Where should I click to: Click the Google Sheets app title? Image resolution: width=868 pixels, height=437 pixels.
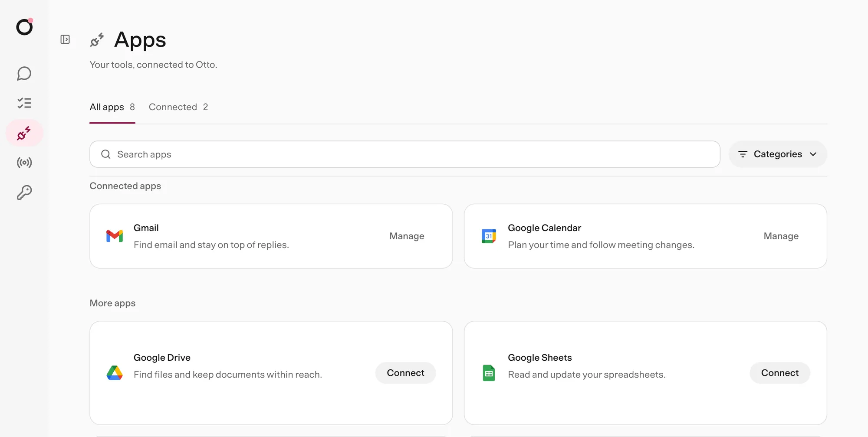(540, 358)
